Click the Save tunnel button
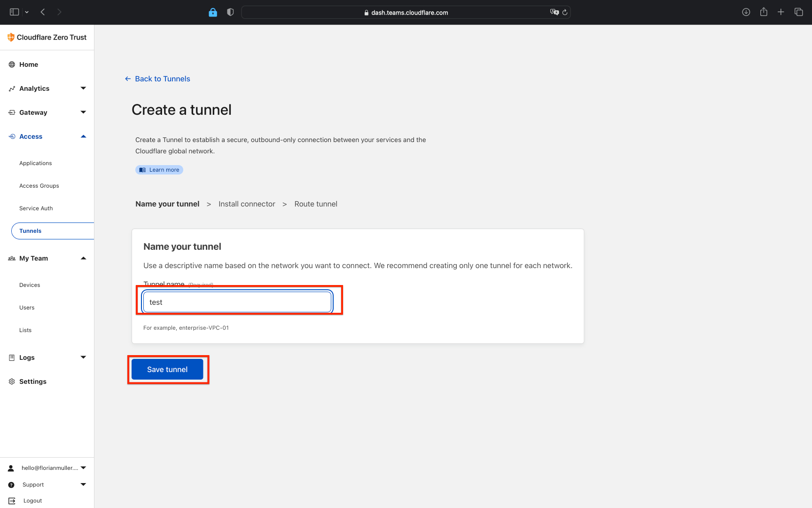Viewport: 812px width, 508px height. point(167,369)
